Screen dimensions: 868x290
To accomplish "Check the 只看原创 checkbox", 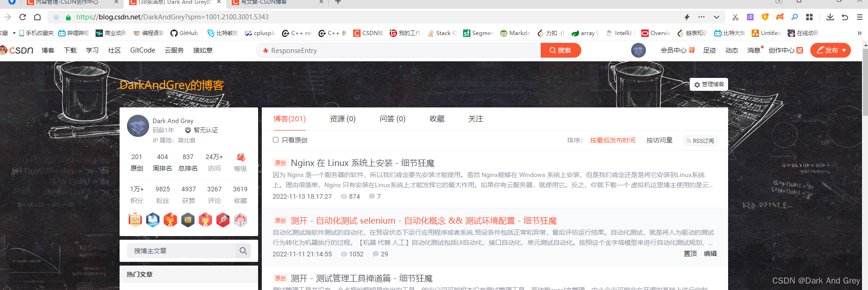I will point(276,140).
